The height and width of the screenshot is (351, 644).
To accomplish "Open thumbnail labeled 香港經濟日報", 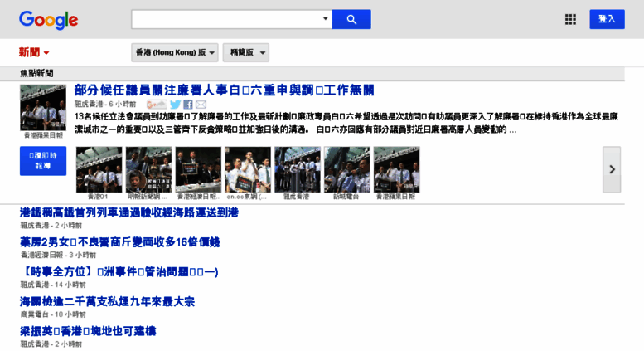I will click(198, 169).
